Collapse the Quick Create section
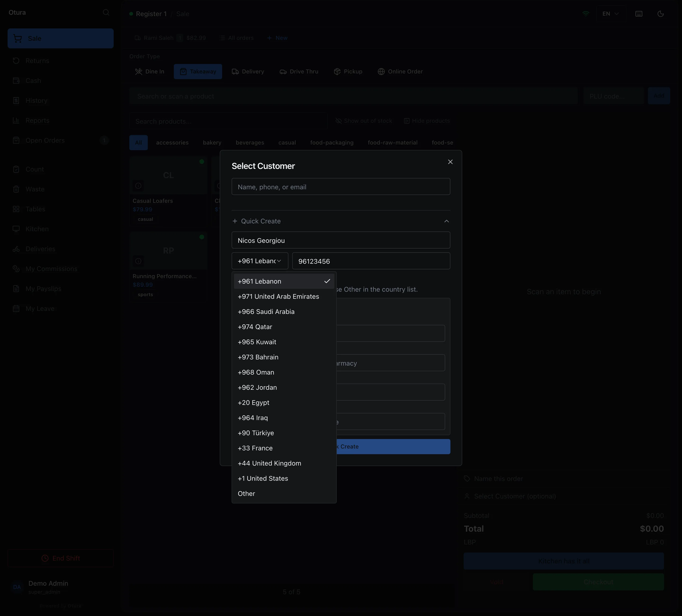The width and height of the screenshot is (682, 616). pos(341,221)
